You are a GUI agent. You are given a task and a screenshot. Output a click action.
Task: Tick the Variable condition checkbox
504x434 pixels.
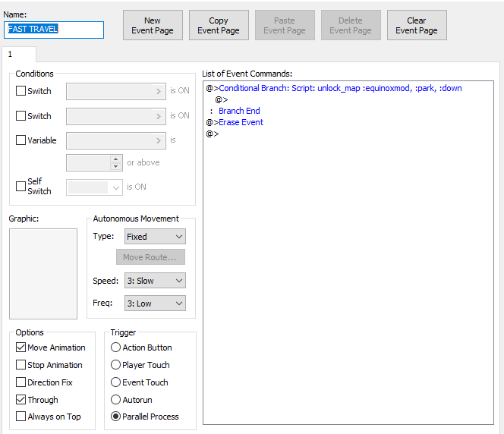click(21, 140)
